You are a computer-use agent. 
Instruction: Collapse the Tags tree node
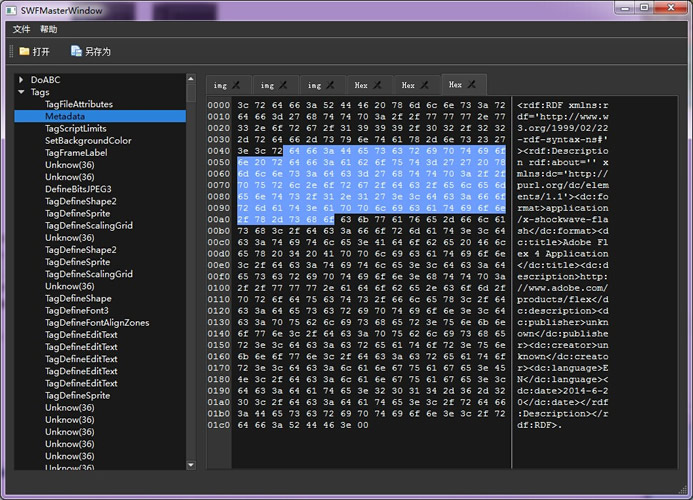[21, 92]
